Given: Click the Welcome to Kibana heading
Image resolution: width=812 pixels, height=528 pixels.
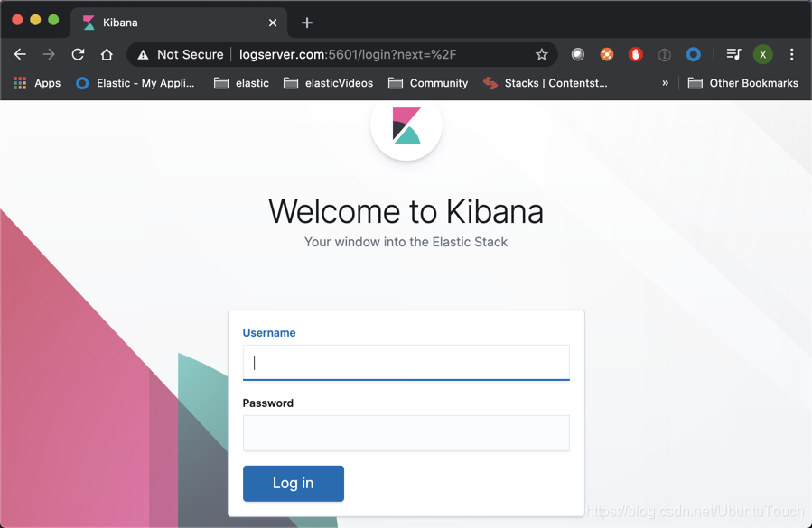Looking at the screenshot, I should 406,211.
